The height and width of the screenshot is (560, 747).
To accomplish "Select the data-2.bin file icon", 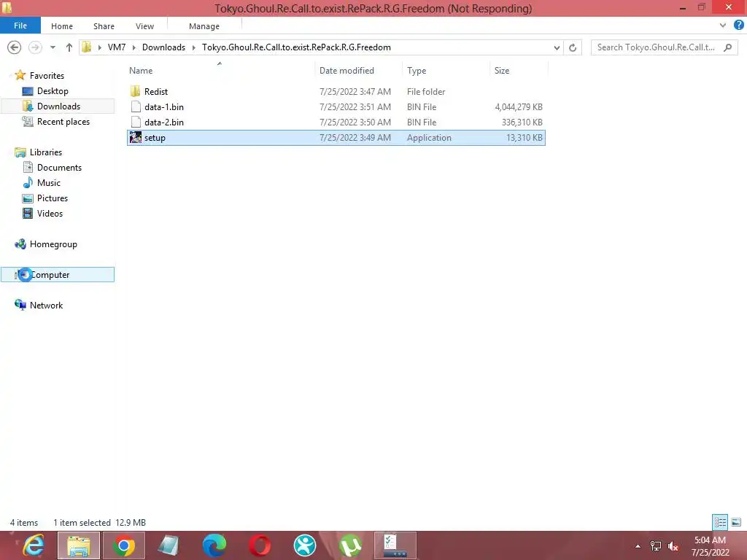I will 136,122.
